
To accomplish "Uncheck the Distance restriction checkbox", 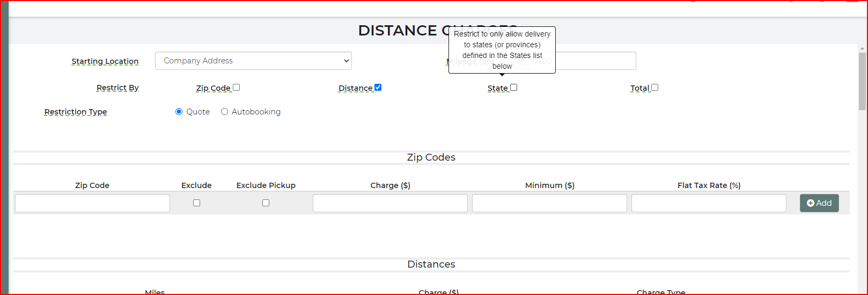I will 378,88.
